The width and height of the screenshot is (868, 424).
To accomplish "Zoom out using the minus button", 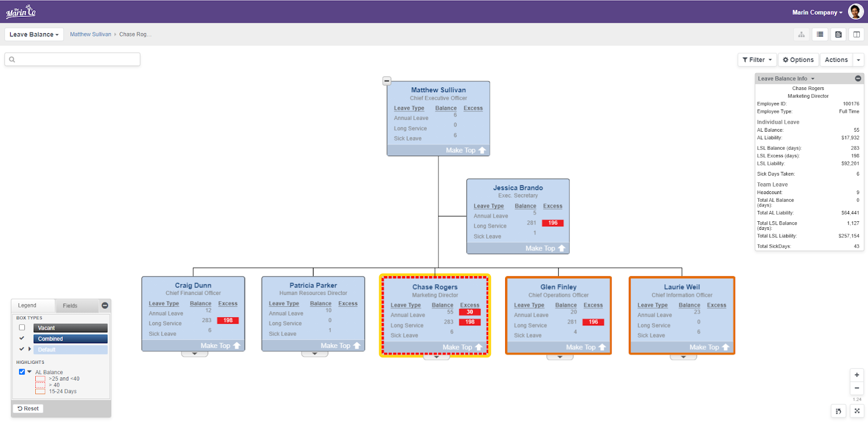I will click(x=857, y=388).
